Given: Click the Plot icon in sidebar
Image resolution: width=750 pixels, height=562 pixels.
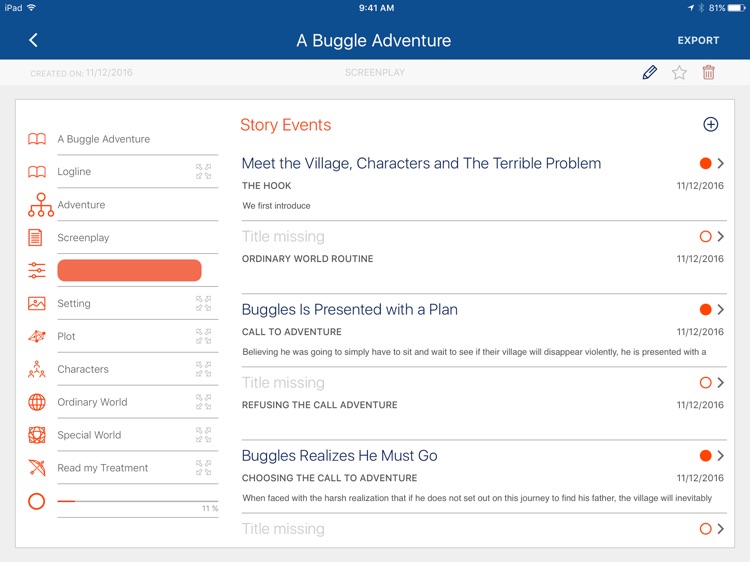Looking at the screenshot, I should click(x=37, y=336).
